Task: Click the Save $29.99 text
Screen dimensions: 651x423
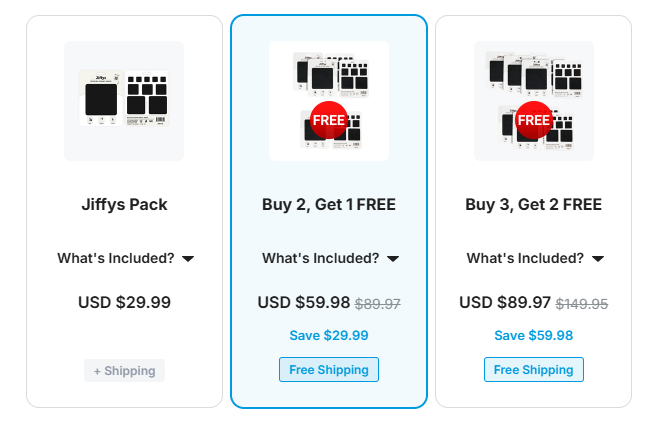Action: [329, 335]
